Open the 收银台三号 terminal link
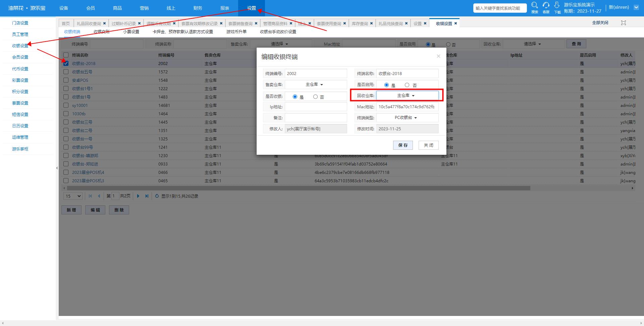 82,122
